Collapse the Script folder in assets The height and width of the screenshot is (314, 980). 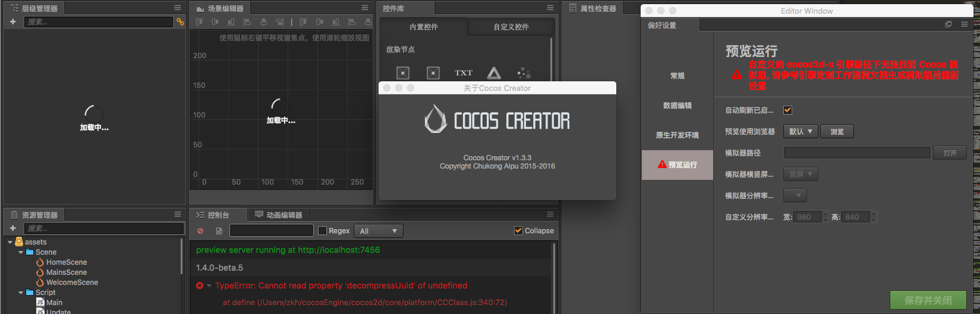(x=21, y=293)
